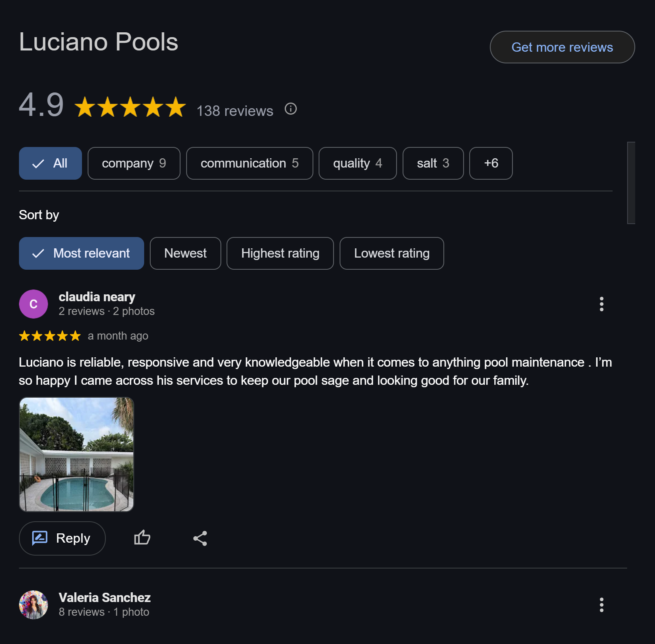Open the options menu for Valeria Sanchez's review

(x=601, y=605)
